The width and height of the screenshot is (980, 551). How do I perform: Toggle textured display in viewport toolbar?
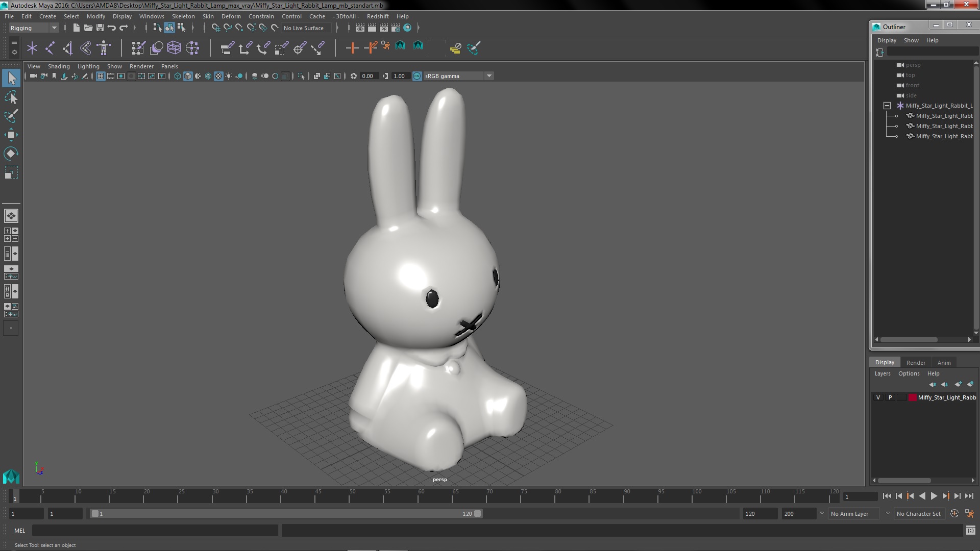point(218,76)
